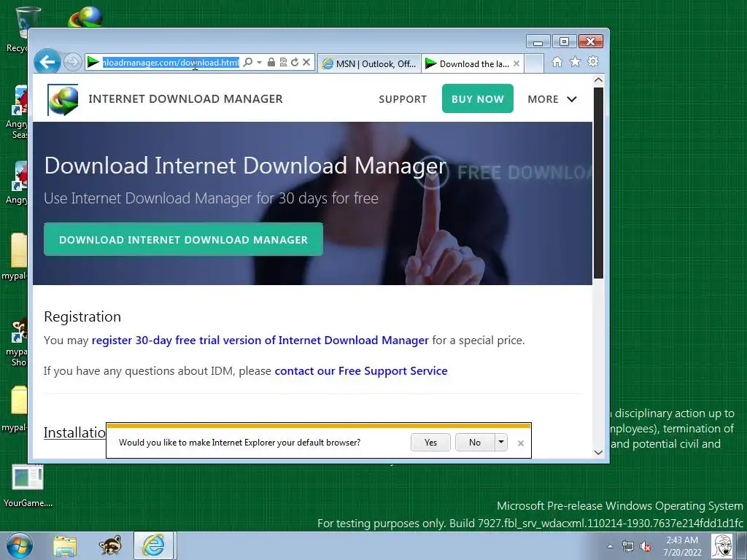
Task: Stop loading with the address bar X
Action: click(306, 63)
